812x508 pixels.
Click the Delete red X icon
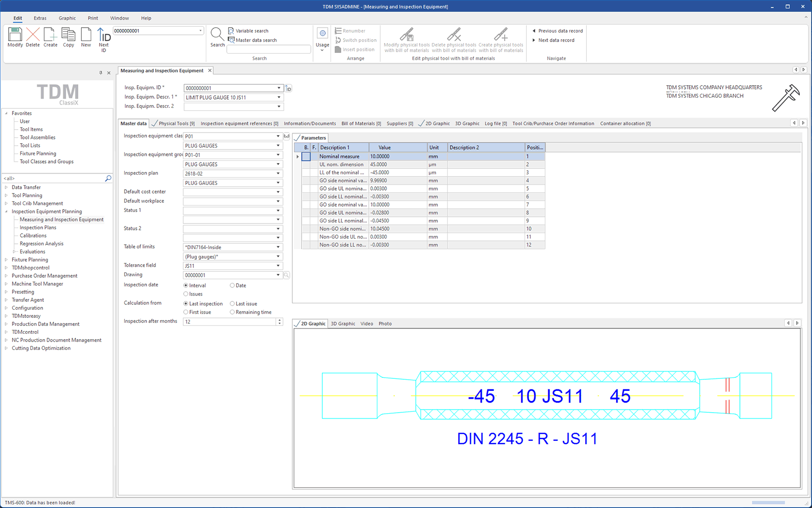coord(33,34)
